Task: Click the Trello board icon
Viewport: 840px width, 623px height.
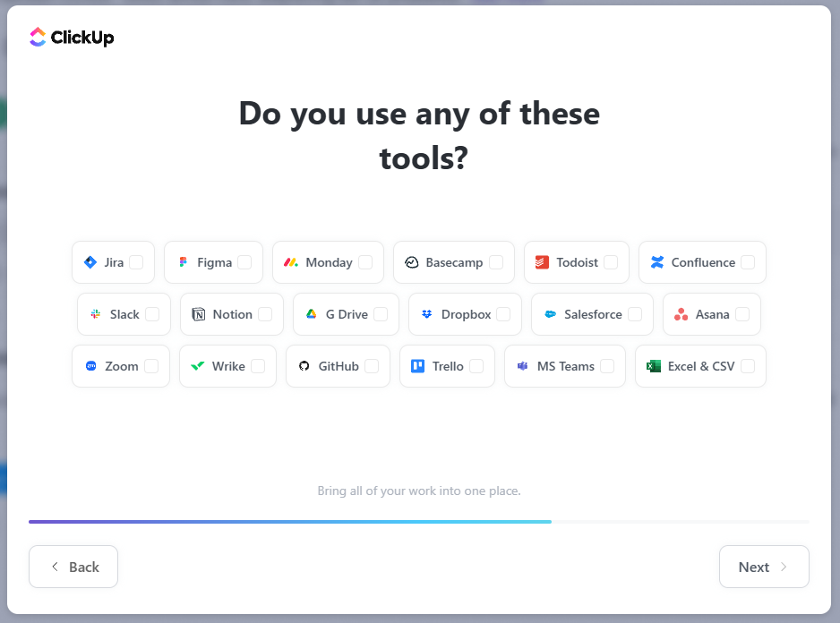Action: [x=418, y=366]
